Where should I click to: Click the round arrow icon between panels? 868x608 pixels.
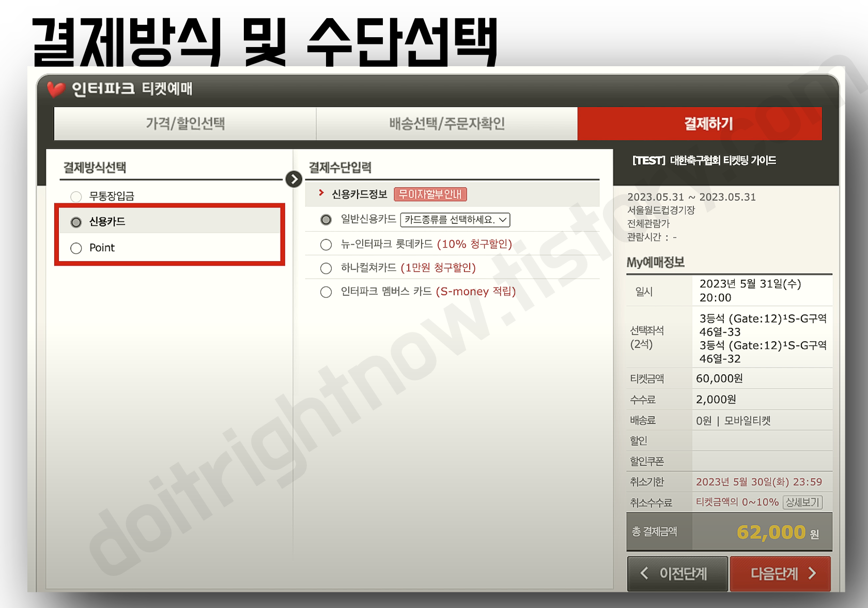coord(294,179)
